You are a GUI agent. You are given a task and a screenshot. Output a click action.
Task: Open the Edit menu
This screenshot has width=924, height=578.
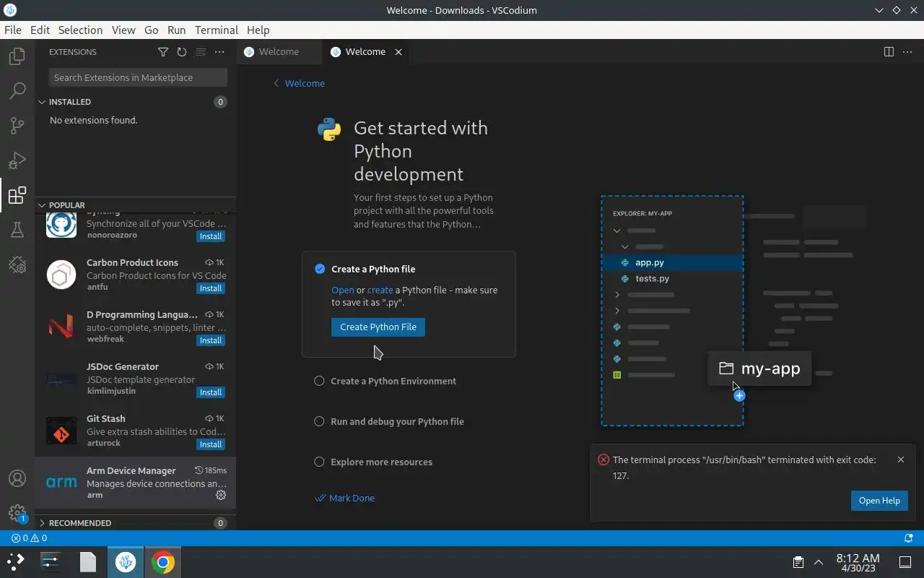(x=40, y=30)
